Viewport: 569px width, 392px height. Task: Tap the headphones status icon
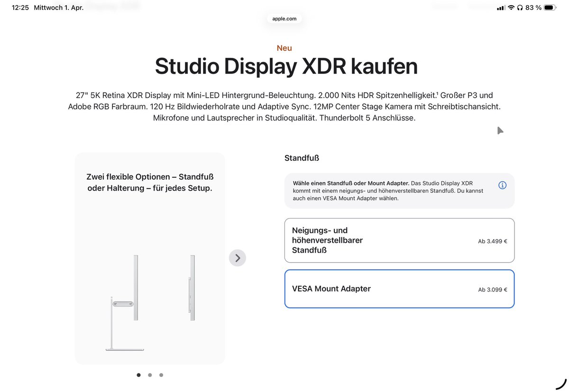(520, 8)
